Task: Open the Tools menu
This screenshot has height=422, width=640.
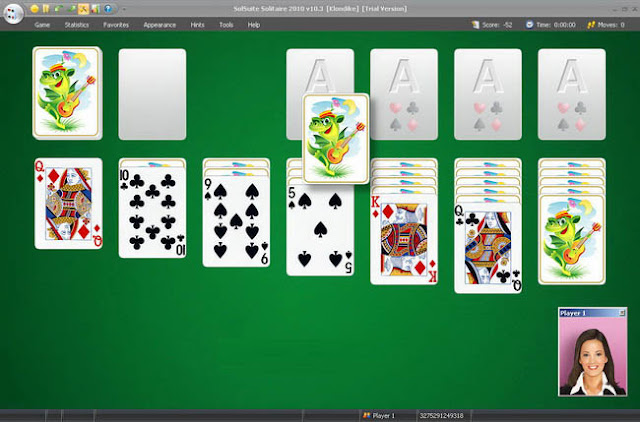Action: point(226,25)
